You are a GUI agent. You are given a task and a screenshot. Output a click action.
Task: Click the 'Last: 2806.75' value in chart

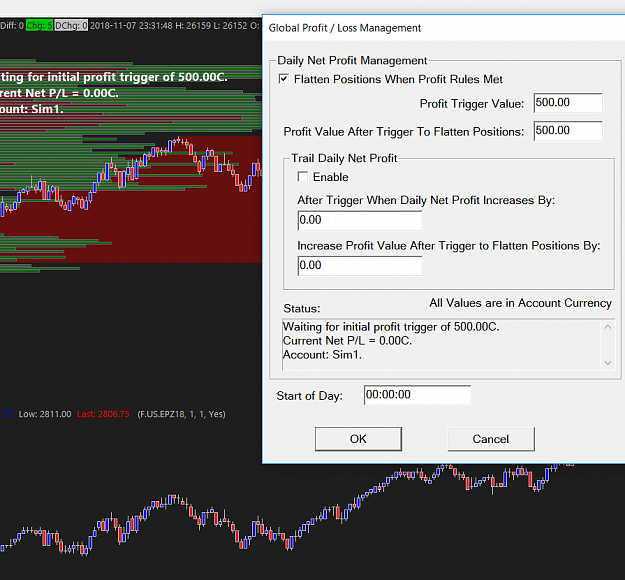pyautogui.click(x=103, y=414)
